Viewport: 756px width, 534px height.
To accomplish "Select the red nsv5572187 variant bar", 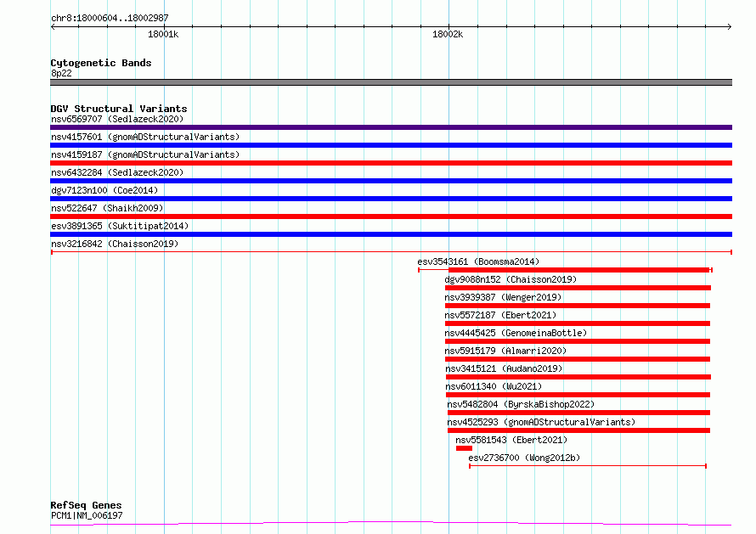I will tap(578, 323).
